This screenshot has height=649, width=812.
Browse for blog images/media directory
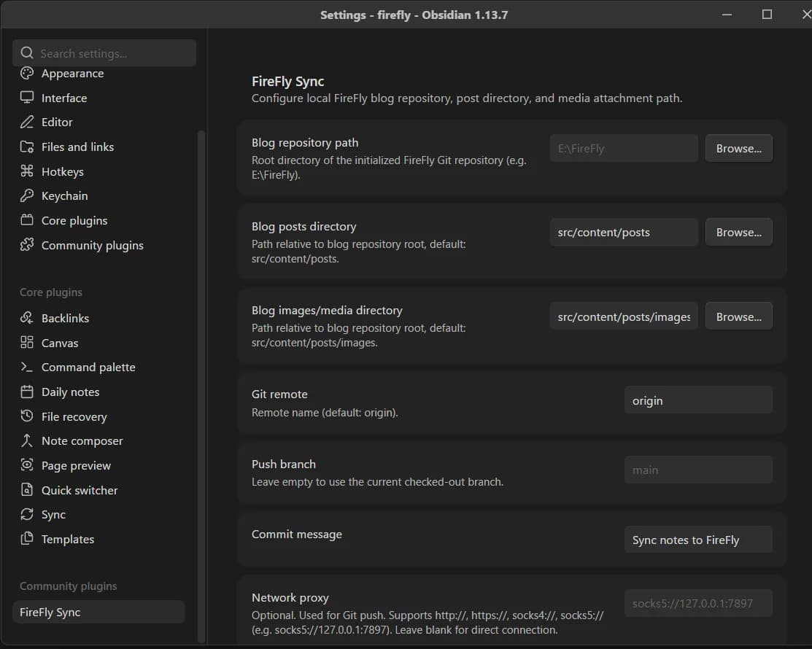[x=738, y=316]
